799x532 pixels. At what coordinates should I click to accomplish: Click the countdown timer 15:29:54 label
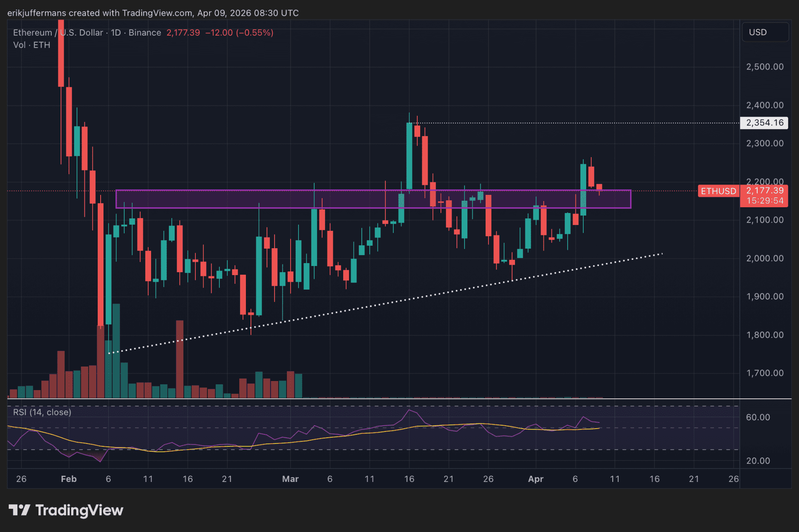(765, 201)
